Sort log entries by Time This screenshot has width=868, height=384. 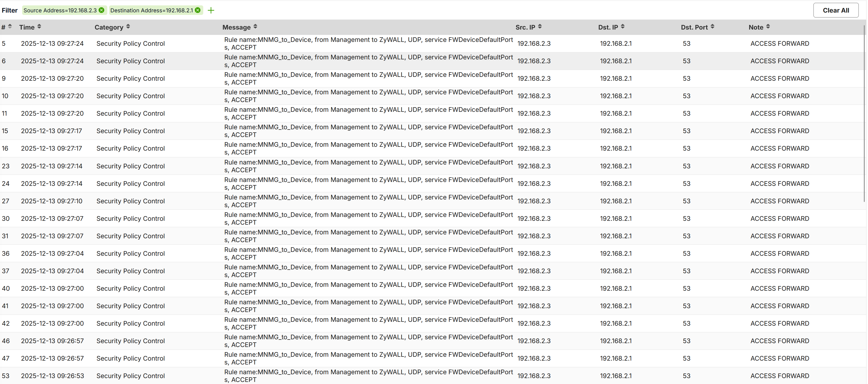pyautogui.click(x=39, y=26)
